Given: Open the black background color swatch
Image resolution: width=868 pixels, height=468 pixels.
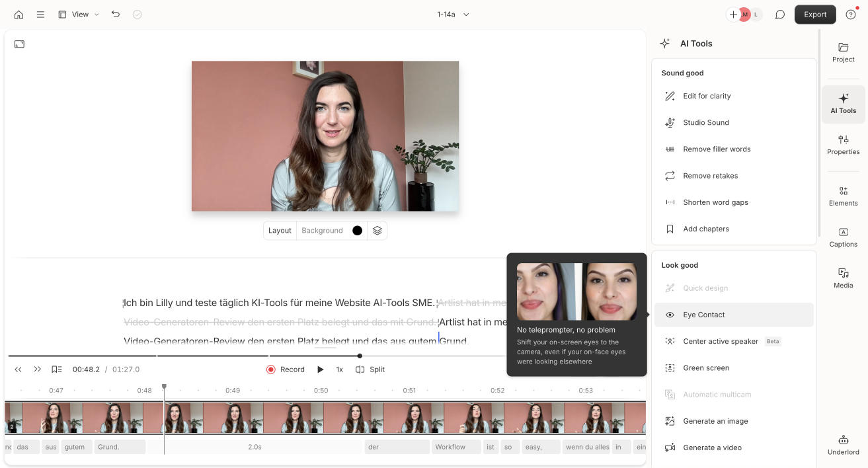Looking at the screenshot, I should 357,231.
